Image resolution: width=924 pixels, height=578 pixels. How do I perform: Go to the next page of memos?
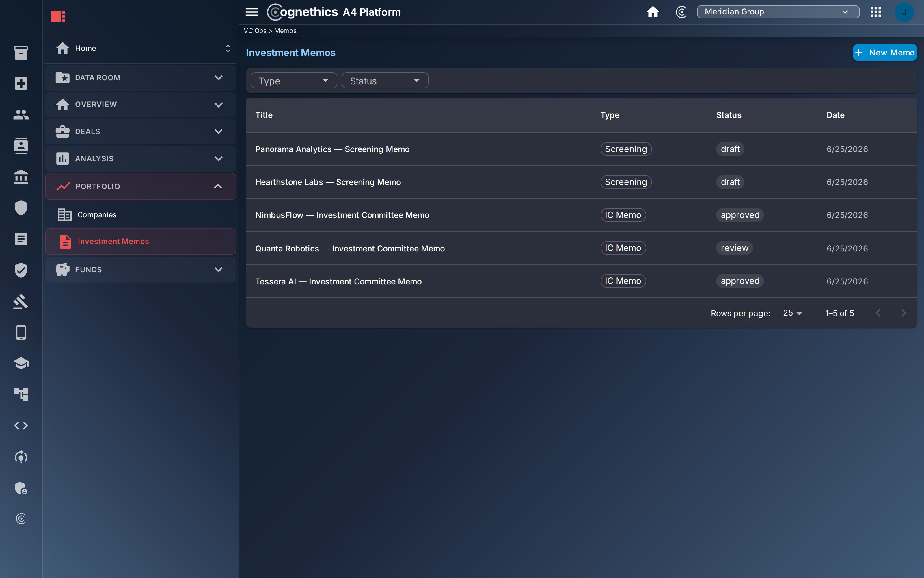pos(903,313)
